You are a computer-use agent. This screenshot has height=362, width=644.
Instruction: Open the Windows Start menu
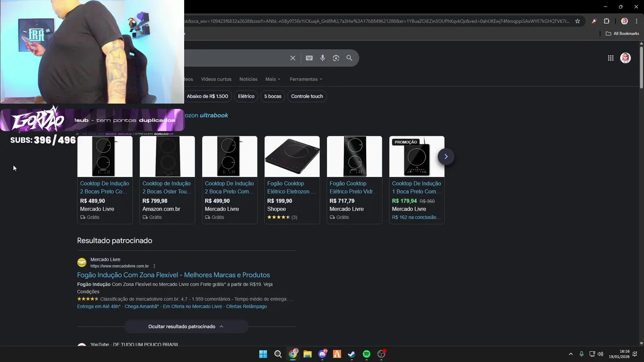click(263, 354)
